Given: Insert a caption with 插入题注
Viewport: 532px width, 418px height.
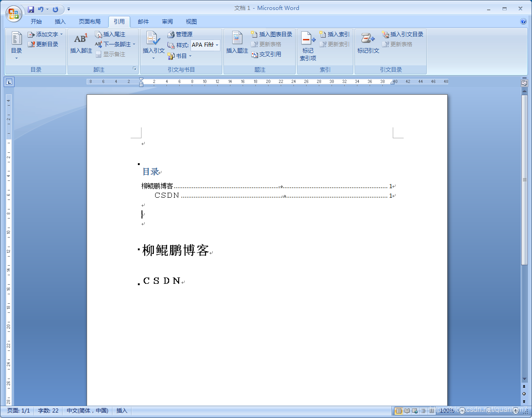Looking at the screenshot, I should pyautogui.click(x=237, y=43).
